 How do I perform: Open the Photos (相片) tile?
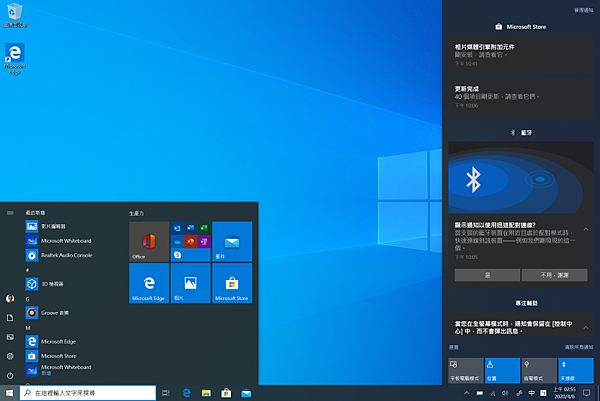coord(191,283)
